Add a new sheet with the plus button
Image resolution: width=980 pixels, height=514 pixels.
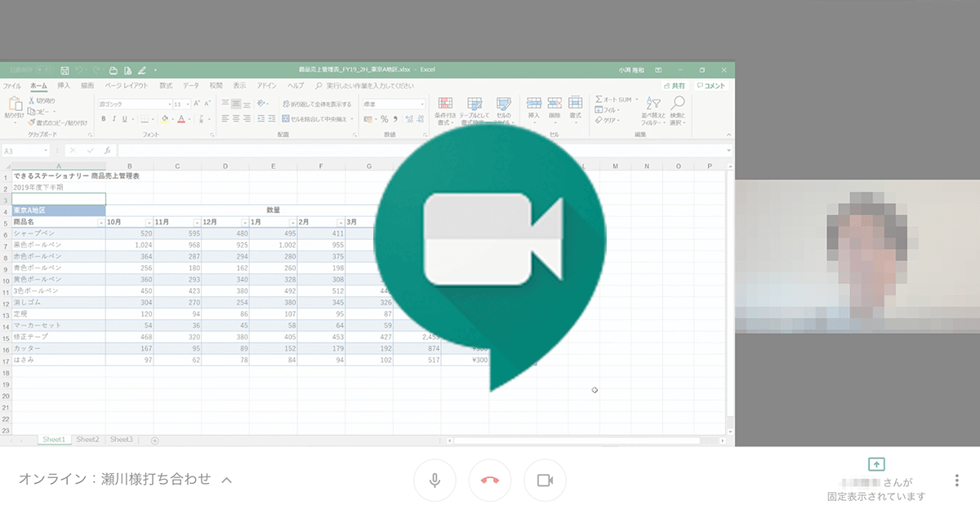point(154,441)
